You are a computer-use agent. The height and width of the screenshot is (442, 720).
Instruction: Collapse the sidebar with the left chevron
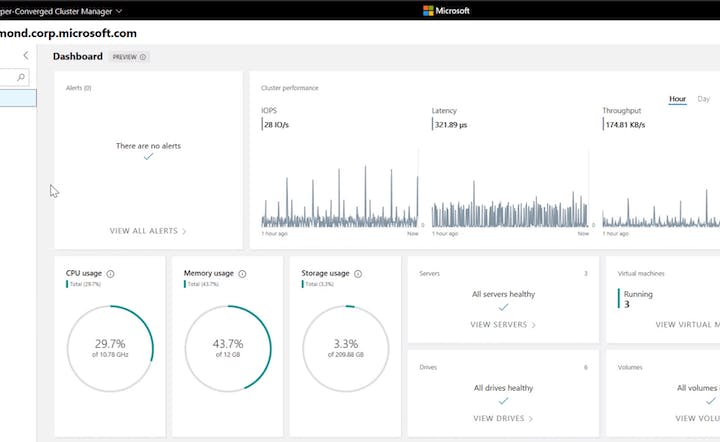click(x=26, y=56)
